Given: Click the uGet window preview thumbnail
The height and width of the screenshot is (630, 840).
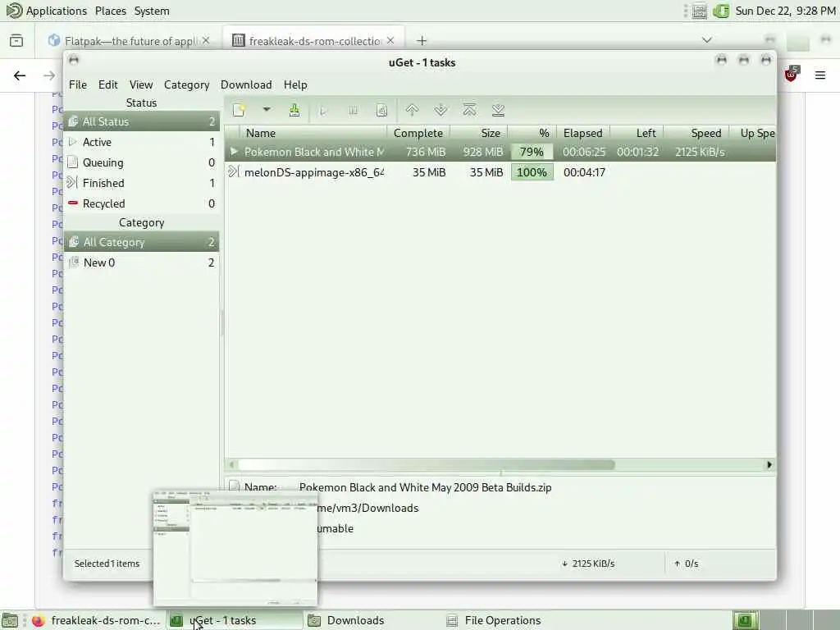Looking at the screenshot, I should click(235, 547).
